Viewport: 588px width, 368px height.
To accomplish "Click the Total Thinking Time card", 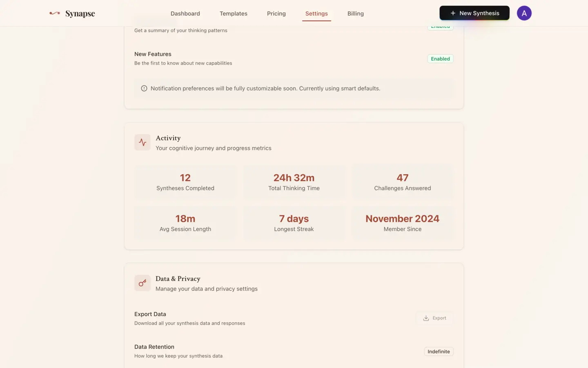I will 294,182.
